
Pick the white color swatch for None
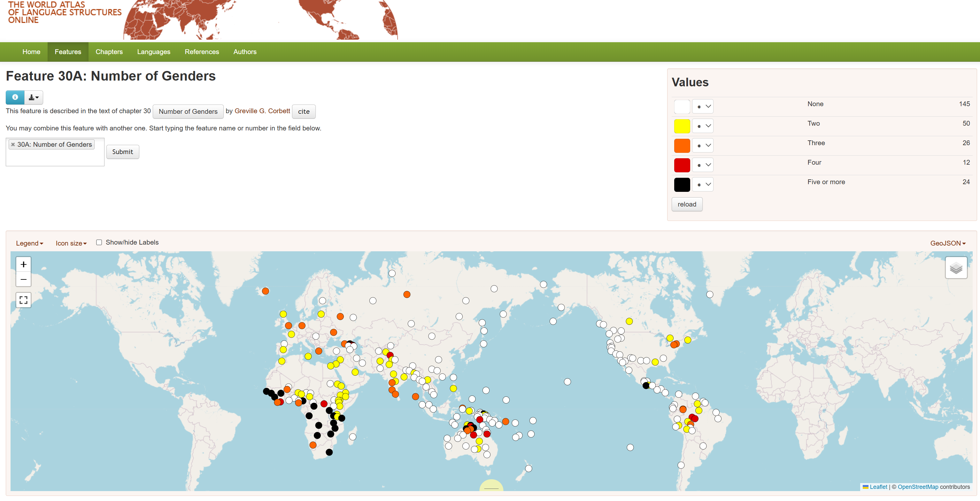(682, 106)
